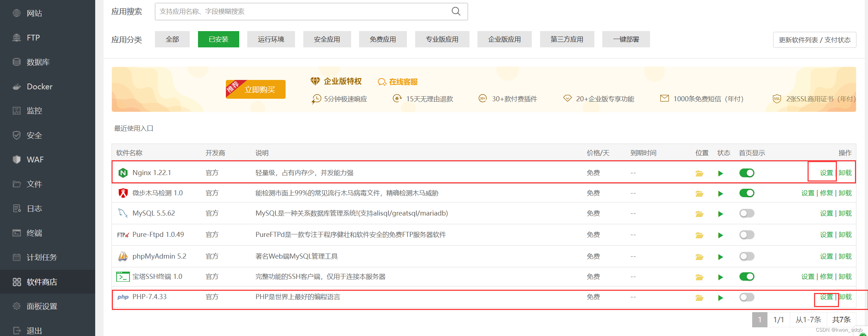Open 设置 for MySQL 5.5.62
The image size is (868, 336).
coord(826,213)
